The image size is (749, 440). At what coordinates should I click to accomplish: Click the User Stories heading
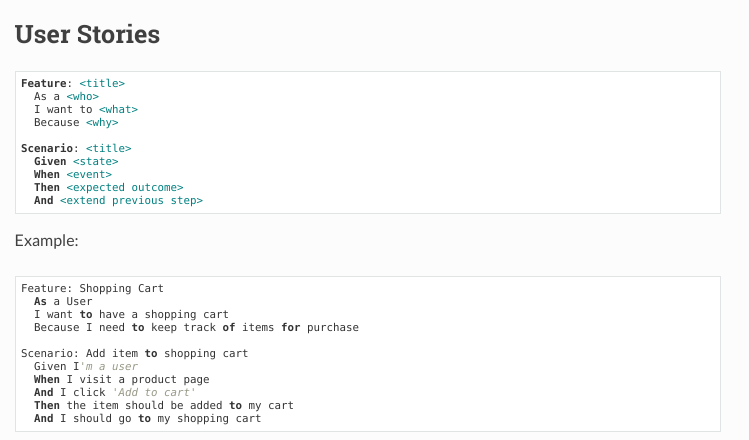point(87,34)
